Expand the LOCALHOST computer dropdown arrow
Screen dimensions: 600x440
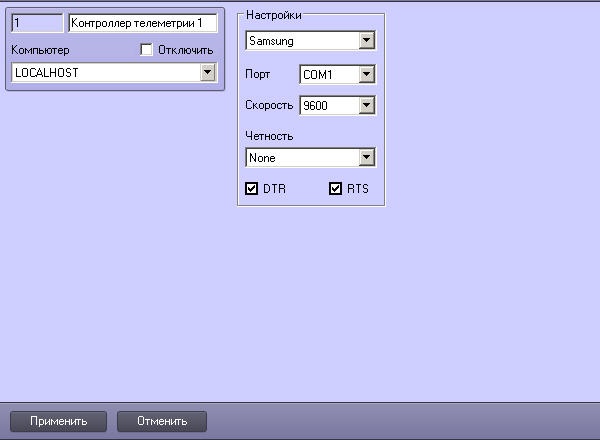tap(208, 72)
